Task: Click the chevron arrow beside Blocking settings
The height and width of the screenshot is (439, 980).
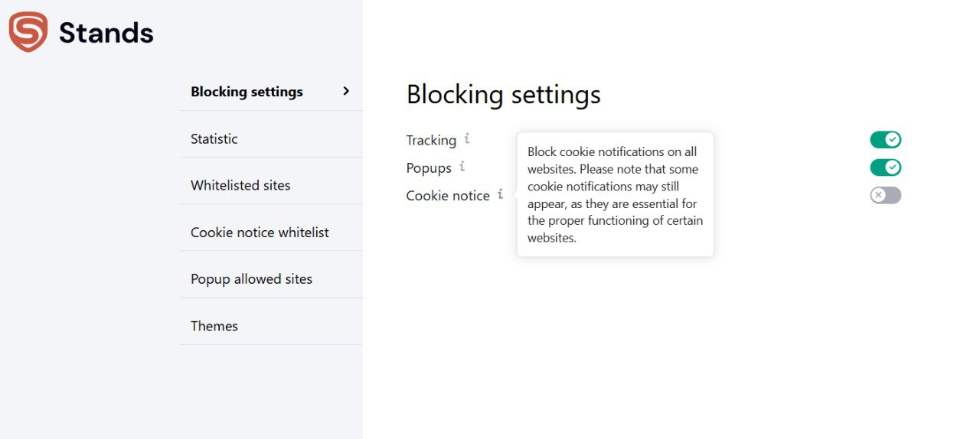Action: point(346,91)
